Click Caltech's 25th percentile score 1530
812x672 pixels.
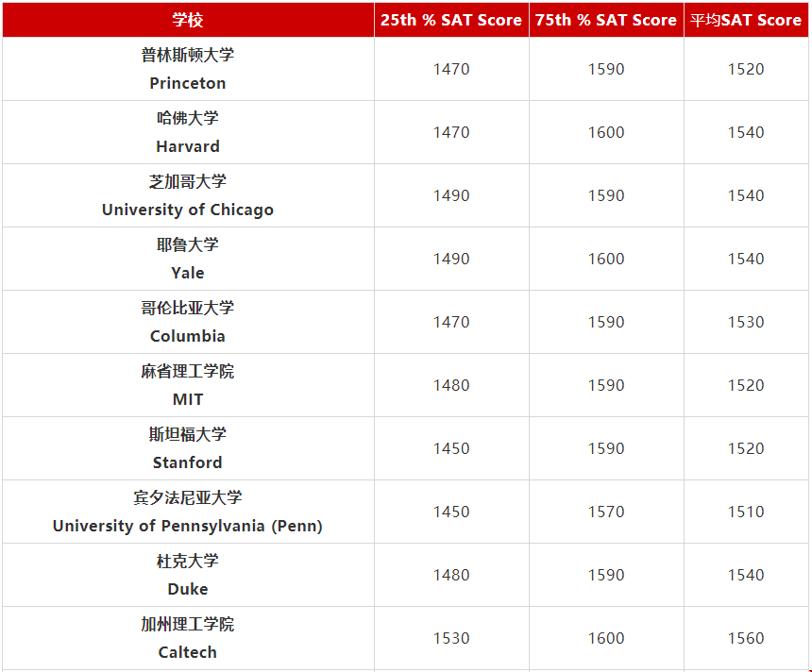(451, 637)
